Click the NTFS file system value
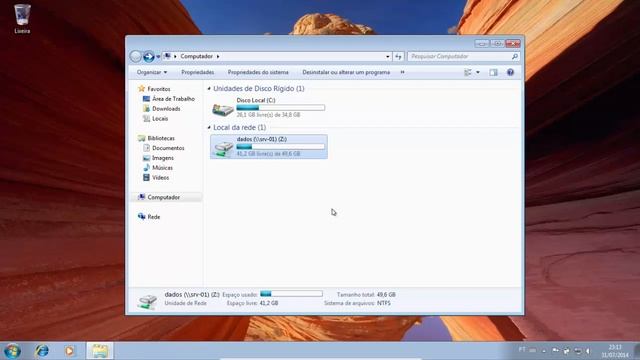The height and width of the screenshot is (360, 640). tap(384, 303)
